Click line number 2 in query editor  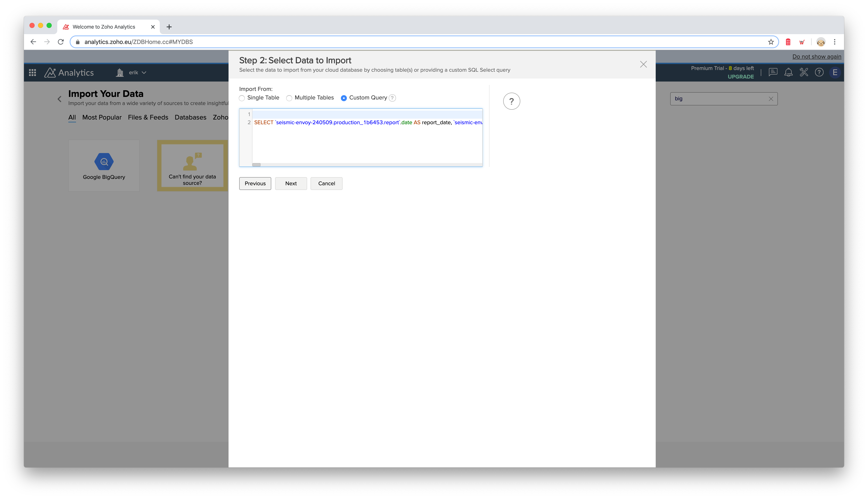point(249,122)
